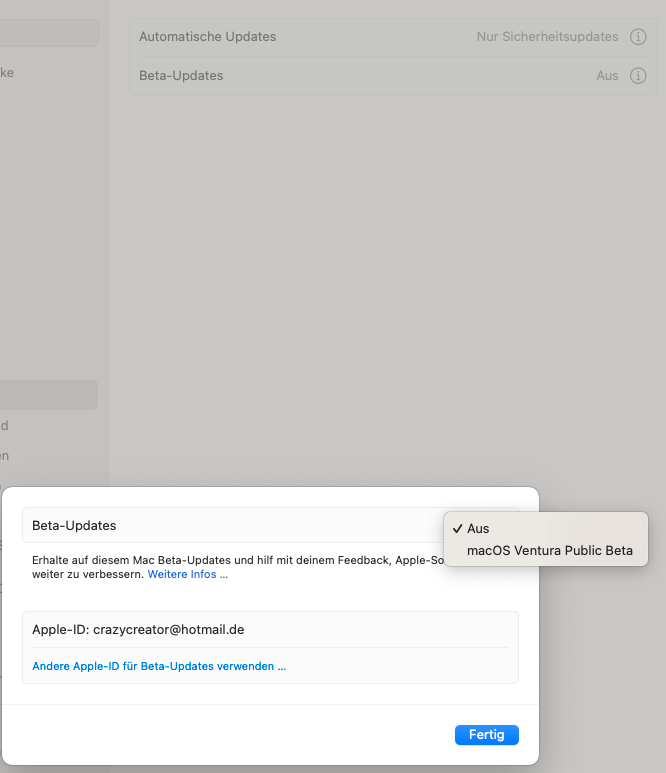Choose macOS Ventura Public Beta option

pos(546,551)
